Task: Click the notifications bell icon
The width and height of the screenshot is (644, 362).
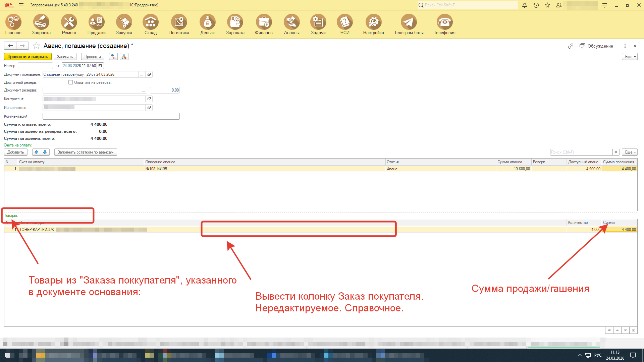Action: coord(525,5)
